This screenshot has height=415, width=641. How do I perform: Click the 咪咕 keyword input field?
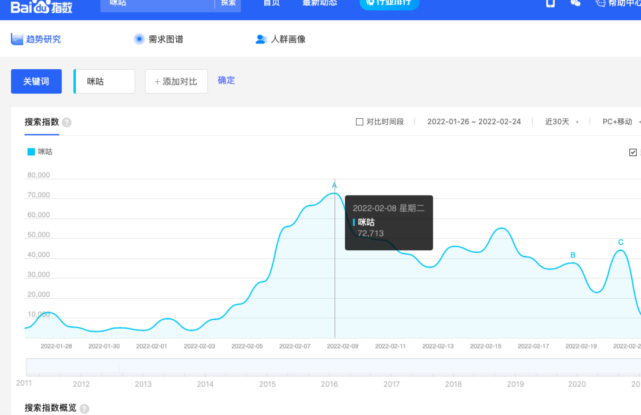coord(105,82)
